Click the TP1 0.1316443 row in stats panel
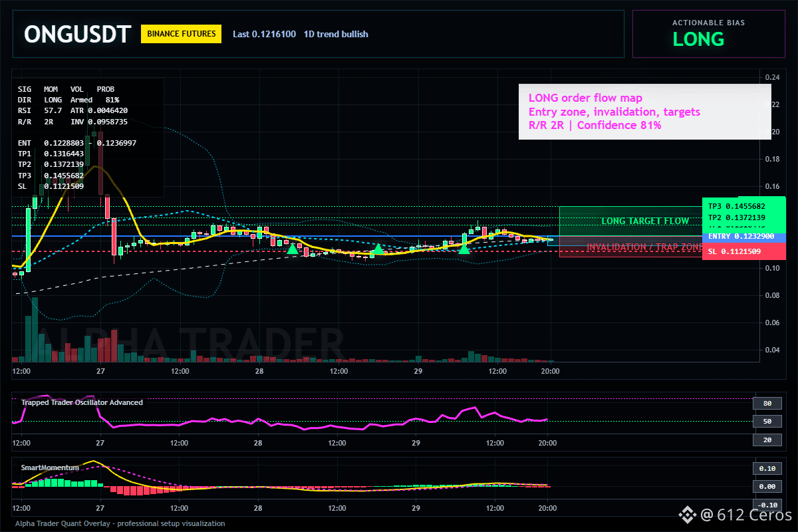The image size is (798, 532). [51, 154]
